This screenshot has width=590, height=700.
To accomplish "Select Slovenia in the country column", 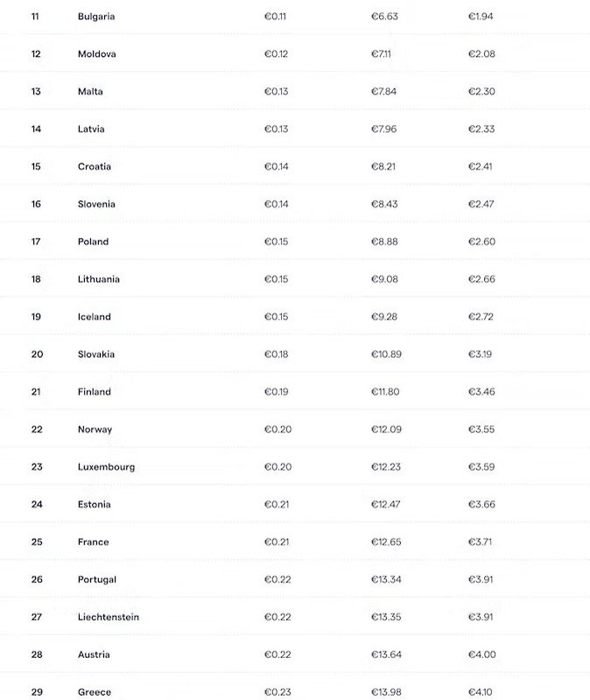I will (x=96, y=205).
